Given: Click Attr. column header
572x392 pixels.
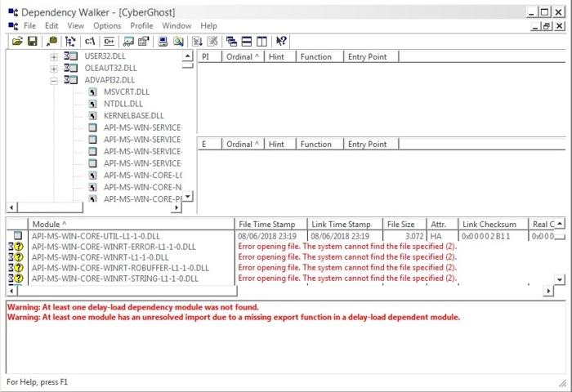Looking at the screenshot, I should click(442, 225).
